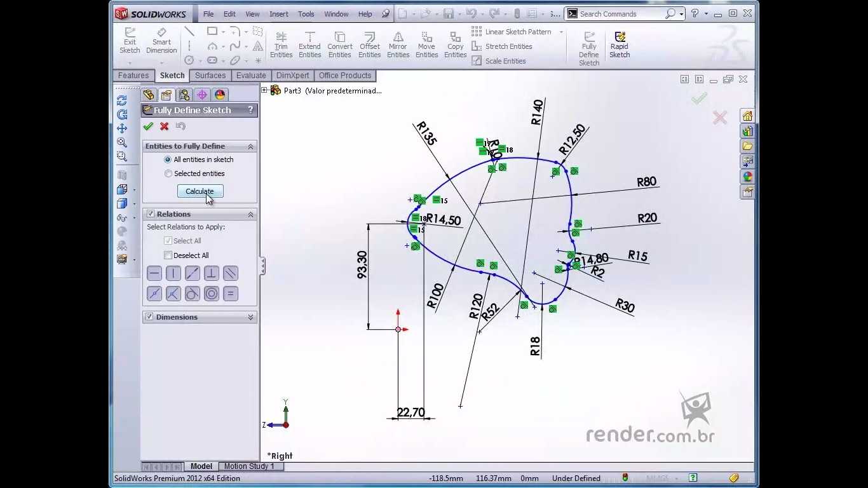Pick the Line sketch tool
Image resolution: width=868 pixels, height=488 pixels.
(x=189, y=31)
